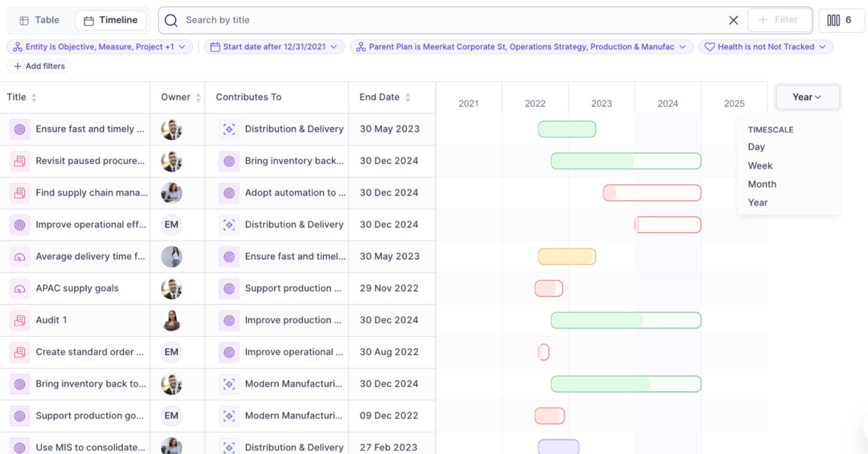Viewport: 868px width, 454px height.
Task: Click the objective icon for Ensure fast and timely
Action: [x=20, y=129]
